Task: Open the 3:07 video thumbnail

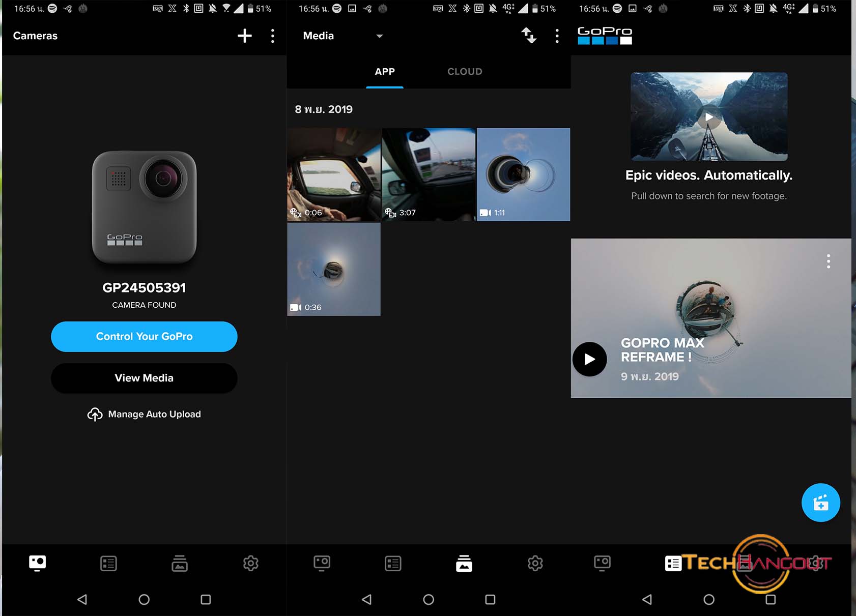Action: [x=429, y=174]
